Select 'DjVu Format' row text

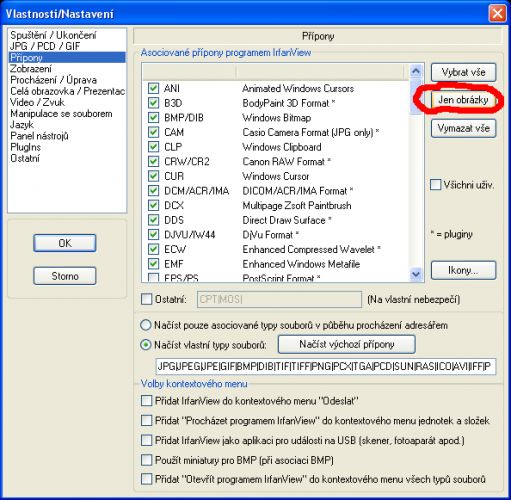(x=270, y=235)
